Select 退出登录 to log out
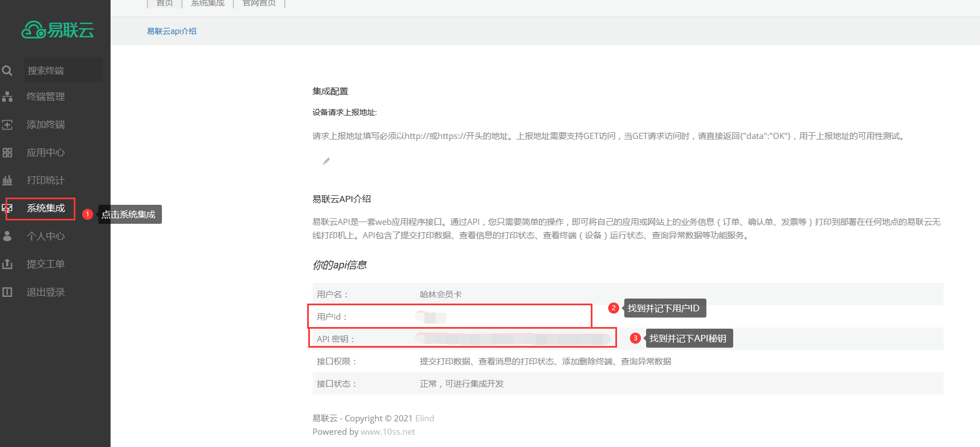980x447 pixels. pyautogui.click(x=46, y=292)
